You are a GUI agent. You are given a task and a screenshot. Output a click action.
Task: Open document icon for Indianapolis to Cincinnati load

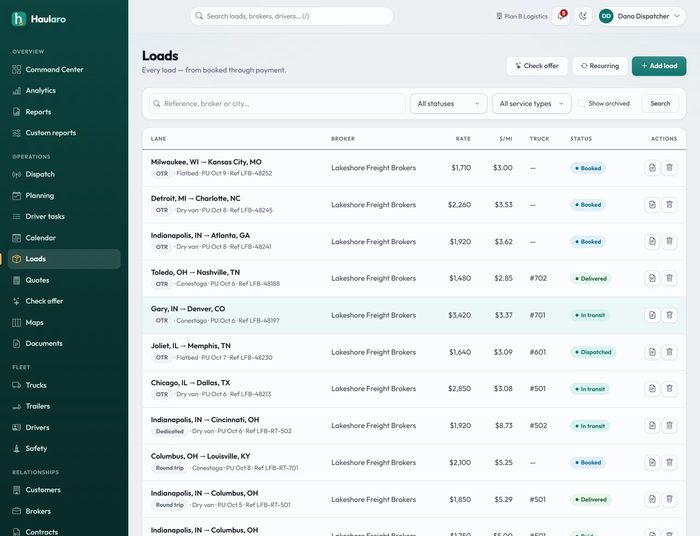652,425
